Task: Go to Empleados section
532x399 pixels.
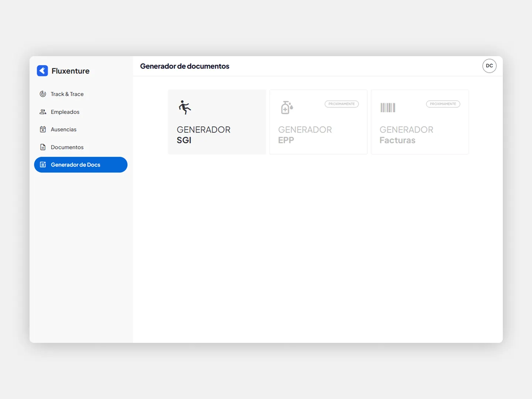Action: click(x=81, y=112)
